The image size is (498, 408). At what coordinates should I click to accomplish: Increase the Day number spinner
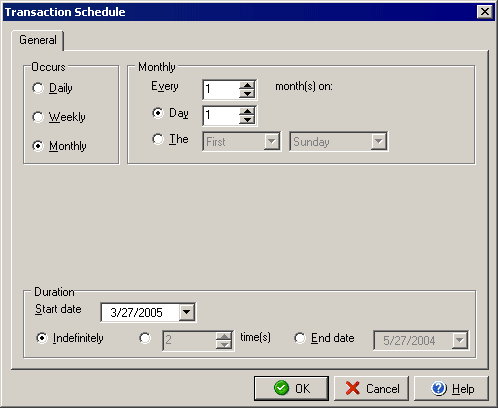coord(247,111)
